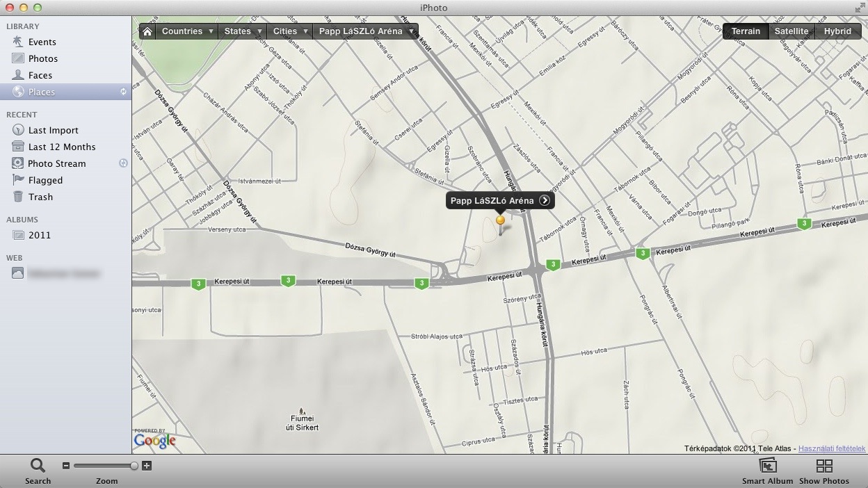Click the Stróbl Alajos utca street label
The image size is (868, 488).
tap(437, 337)
